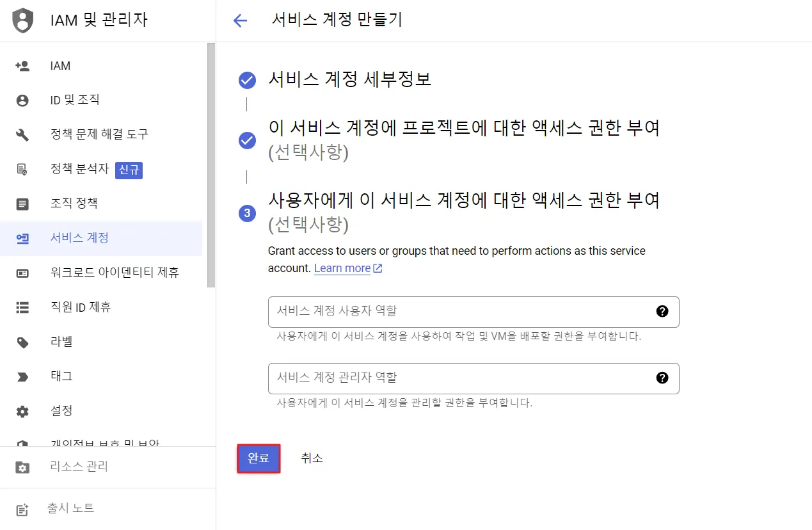Image resolution: width=812 pixels, height=530 pixels.
Task: Click the blue 완료 button
Action: point(259,458)
